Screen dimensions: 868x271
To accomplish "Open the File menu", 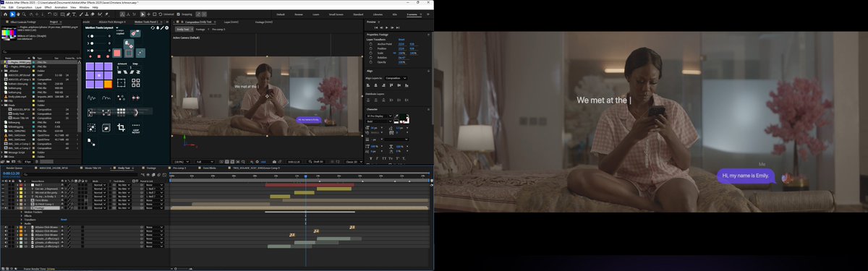I will coord(4,7).
